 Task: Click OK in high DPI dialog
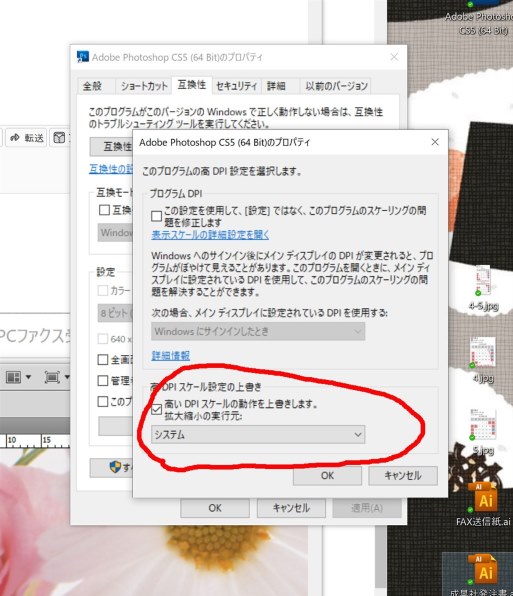click(x=327, y=476)
